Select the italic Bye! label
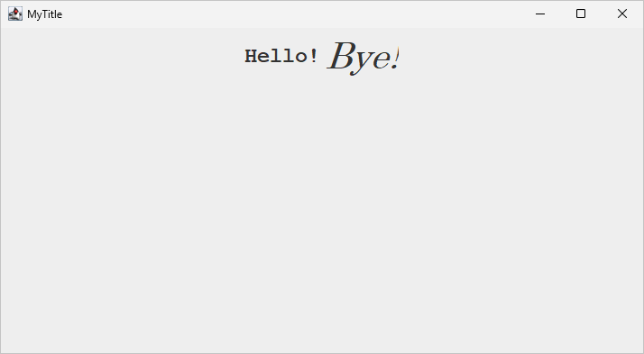The height and width of the screenshot is (354, 644). [x=363, y=58]
